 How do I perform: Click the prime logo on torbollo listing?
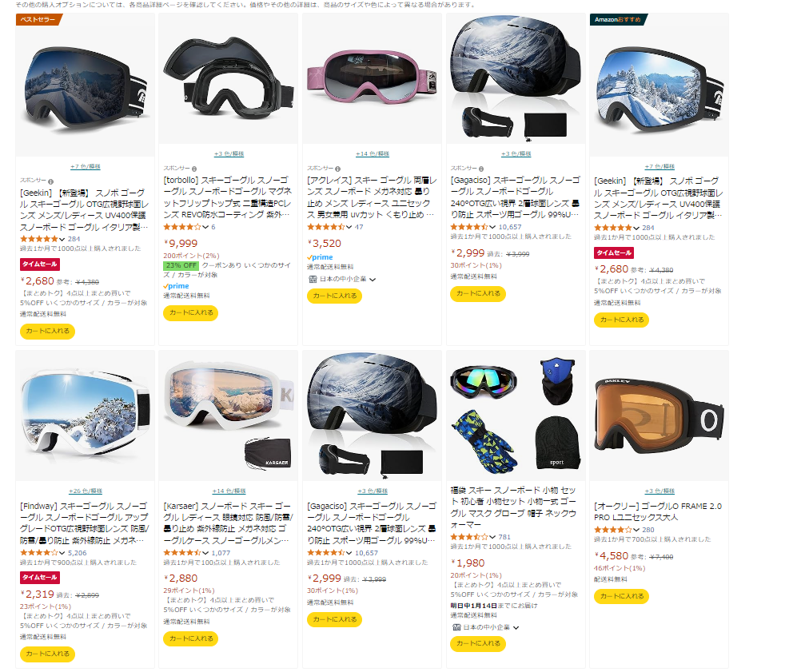pos(177,286)
